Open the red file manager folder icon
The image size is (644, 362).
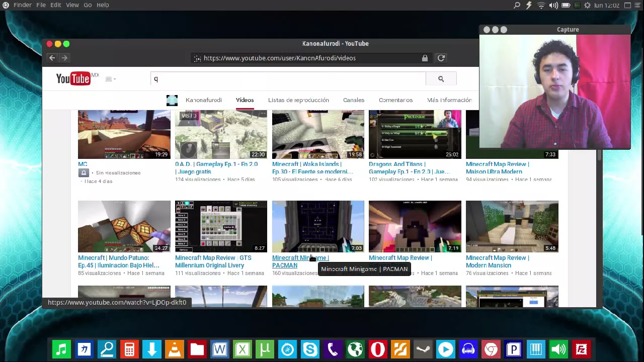point(197,349)
